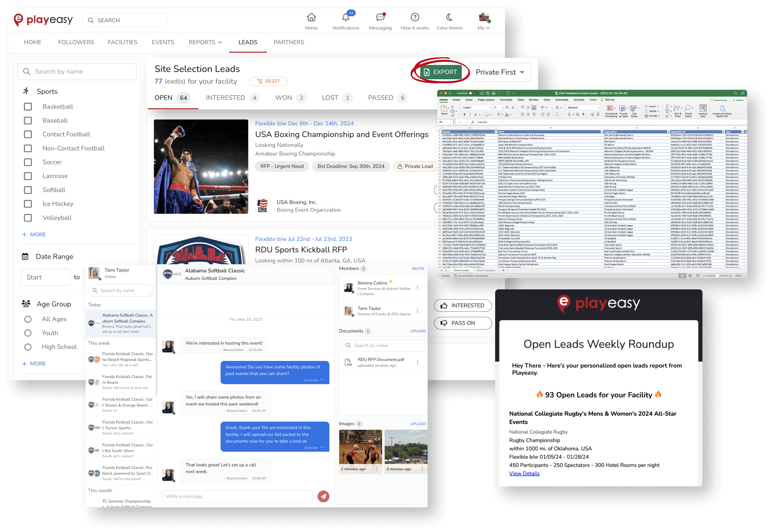The height and width of the screenshot is (532, 772).
Task: Click the RESET filters button
Action: pyautogui.click(x=268, y=81)
